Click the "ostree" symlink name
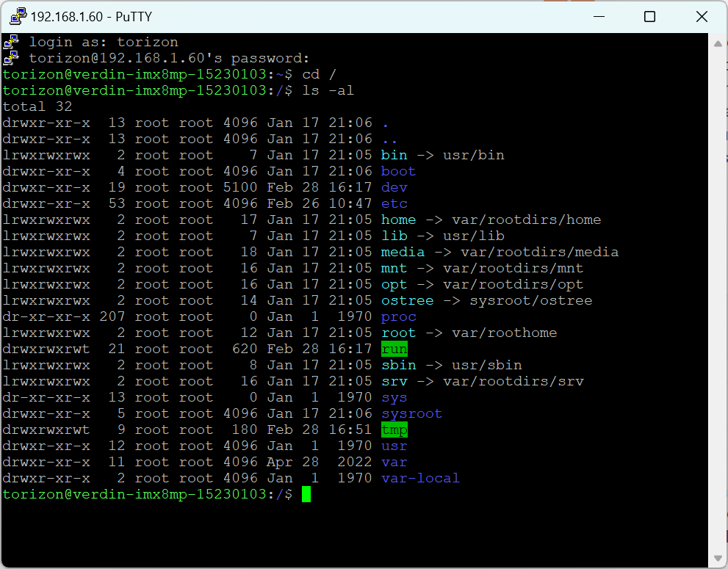 tap(407, 300)
